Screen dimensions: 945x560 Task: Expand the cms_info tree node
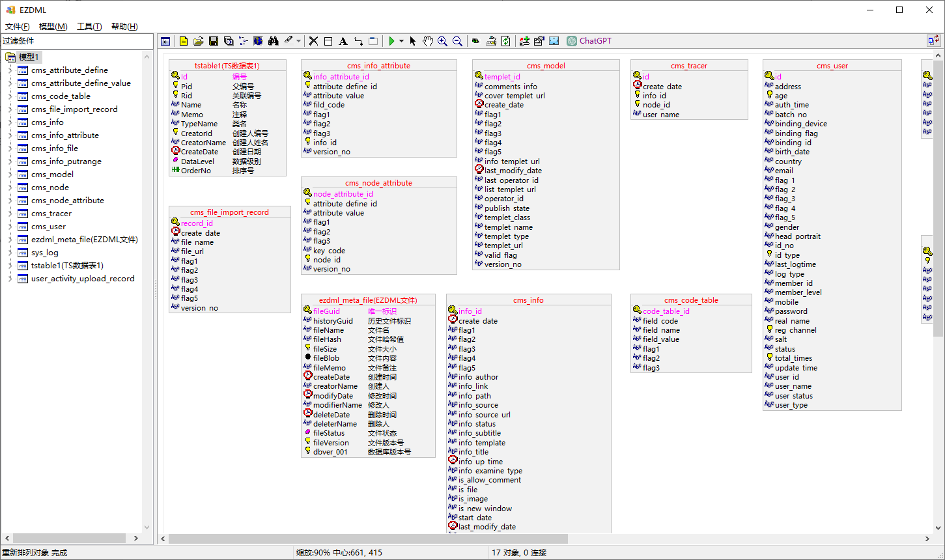(10, 122)
